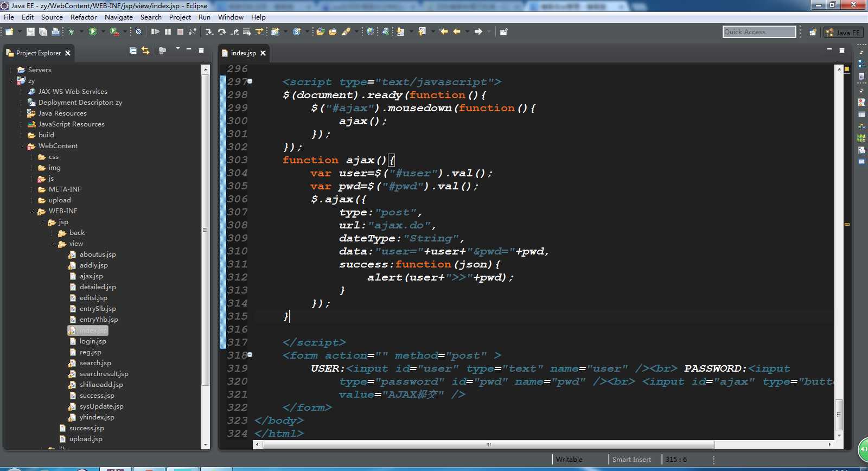The width and height of the screenshot is (868, 471).
Task: Navigate back with yellow left arrow
Action: pos(457,31)
